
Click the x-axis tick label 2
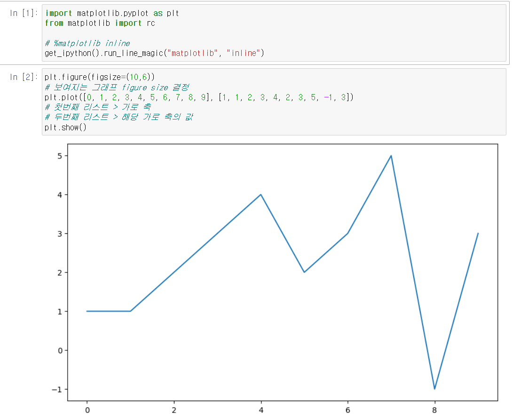coord(174,410)
